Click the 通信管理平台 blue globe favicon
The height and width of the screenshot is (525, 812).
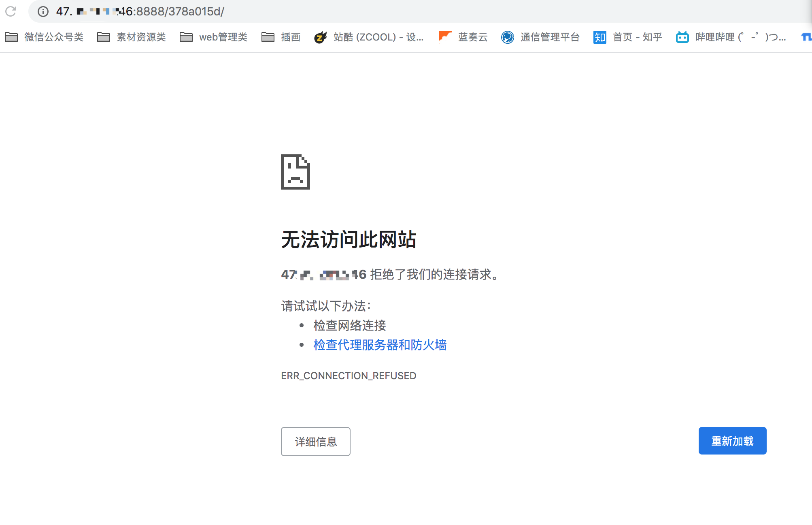(508, 37)
